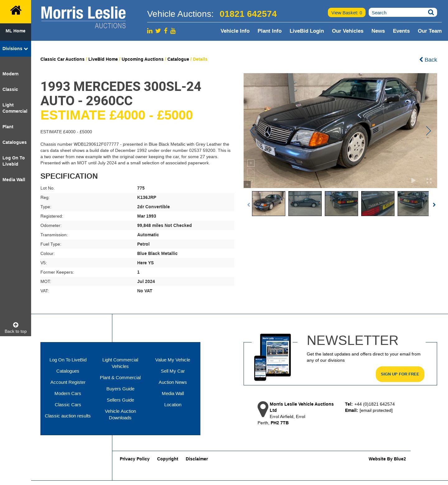448x485 pixels.
Task: Open the Morris Leslie Facebook page
Action: 166,31
